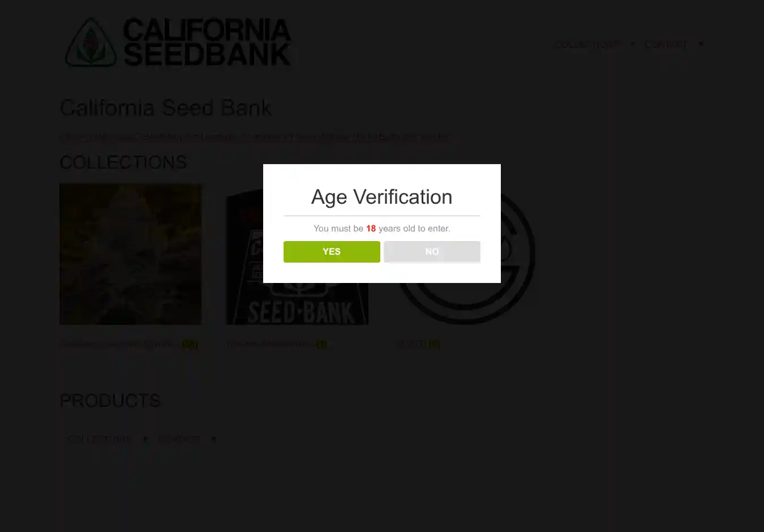Click the underlined description text link
This screenshot has width=764, height=532.
tap(255, 136)
